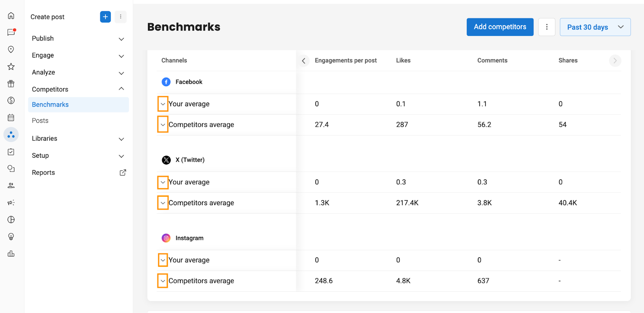The height and width of the screenshot is (313, 644).
Task: Click the blue plus Create post button
Action: tap(105, 17)
